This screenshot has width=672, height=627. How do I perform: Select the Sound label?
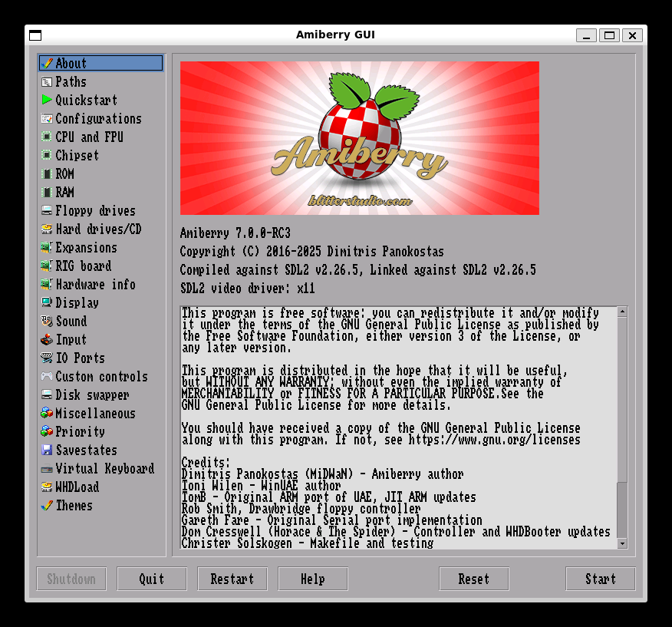coord(71,322)
